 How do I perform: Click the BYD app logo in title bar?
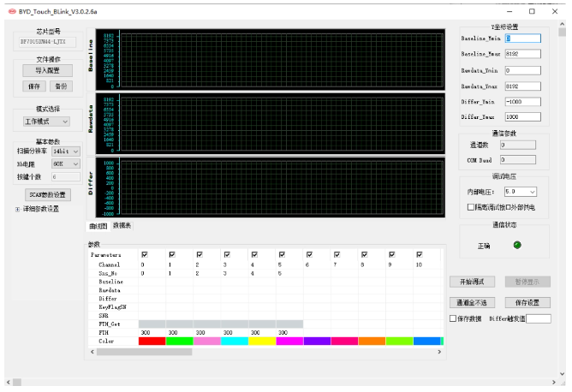coord(11,11)
